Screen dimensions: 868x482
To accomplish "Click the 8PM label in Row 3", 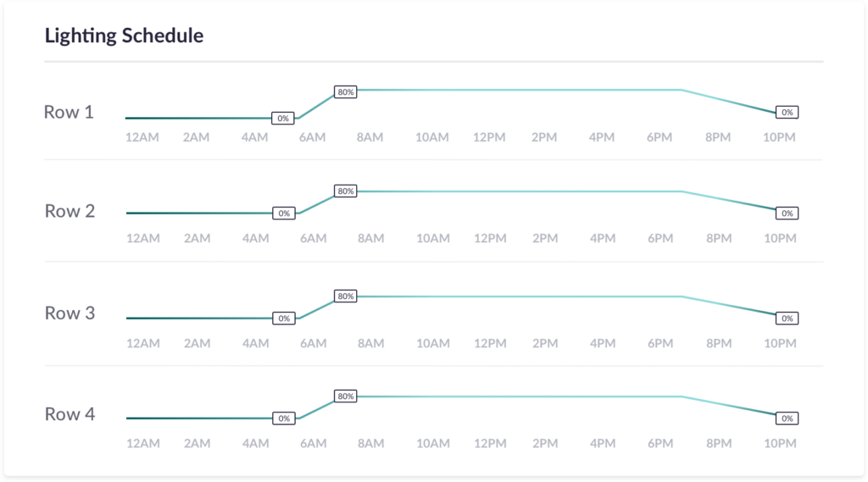I will click(719, 343).
